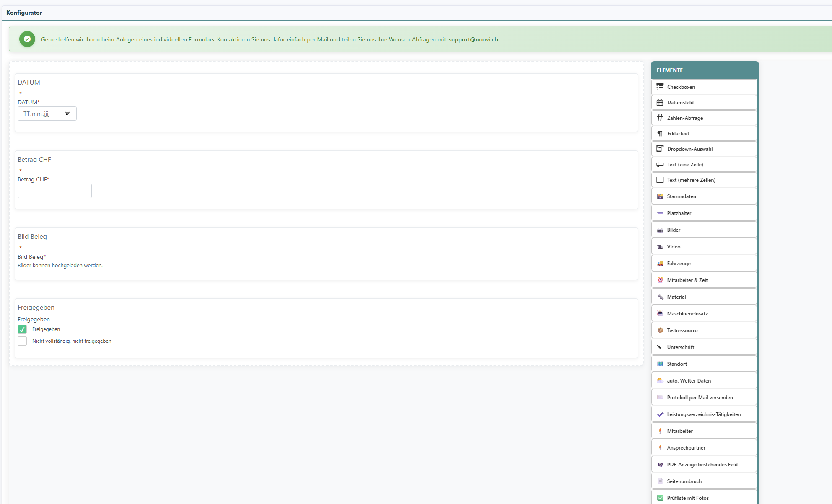This screenshot has height=504, width=832.
Task: Click the Mitarbeiter & Zeit clock icon
Action: coord(660,280)
